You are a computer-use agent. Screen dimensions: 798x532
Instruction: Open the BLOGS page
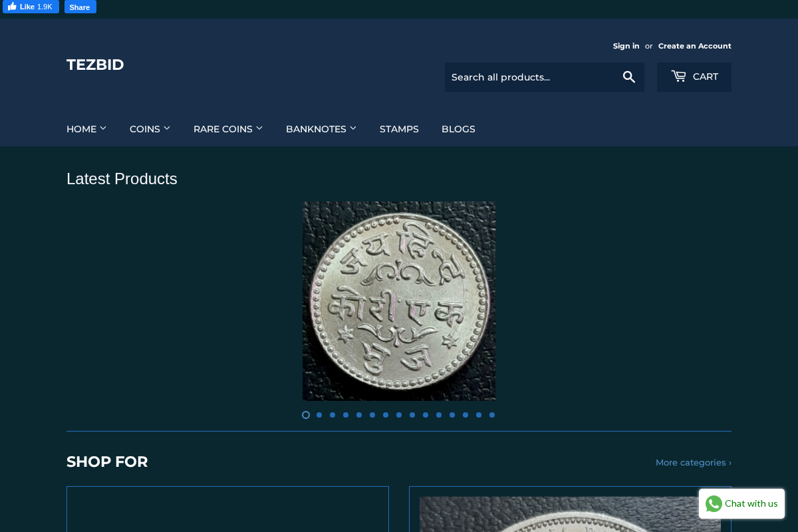[x=458, y=129]
